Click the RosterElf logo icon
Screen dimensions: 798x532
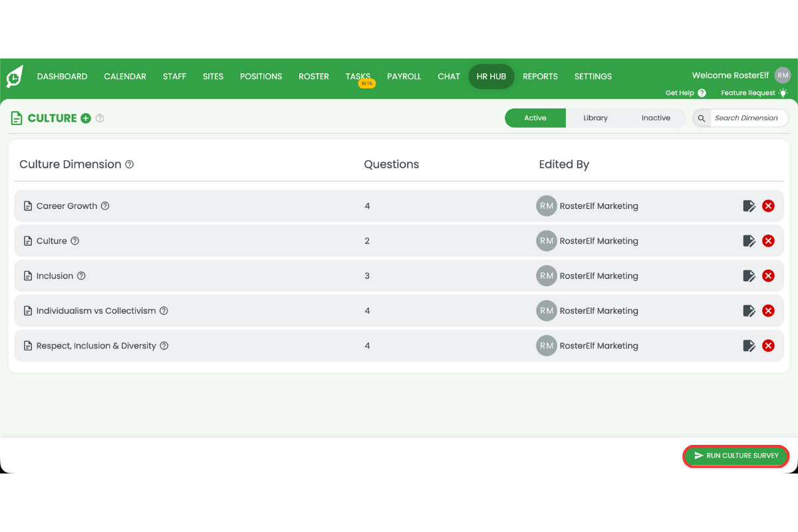point(15,76)
